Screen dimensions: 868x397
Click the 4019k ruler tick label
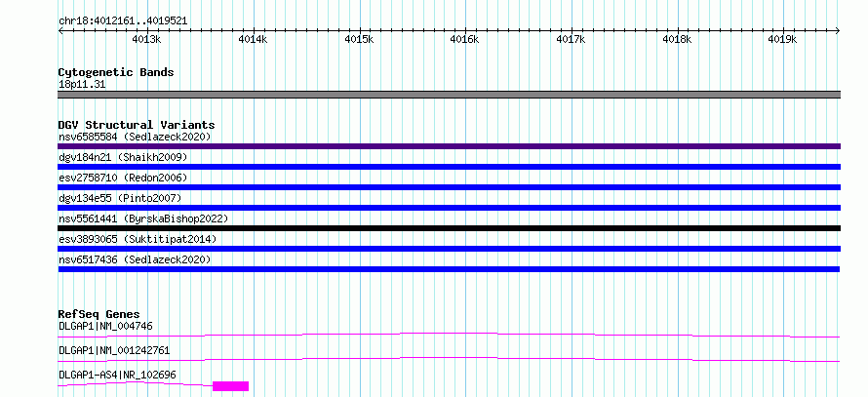point(783,39)
